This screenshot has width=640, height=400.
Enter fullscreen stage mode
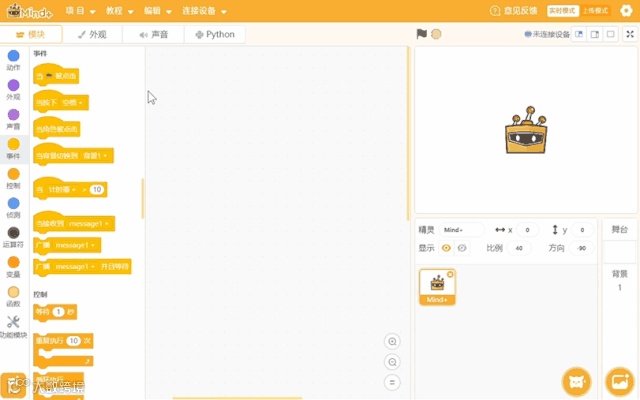(x=630, y=34)
